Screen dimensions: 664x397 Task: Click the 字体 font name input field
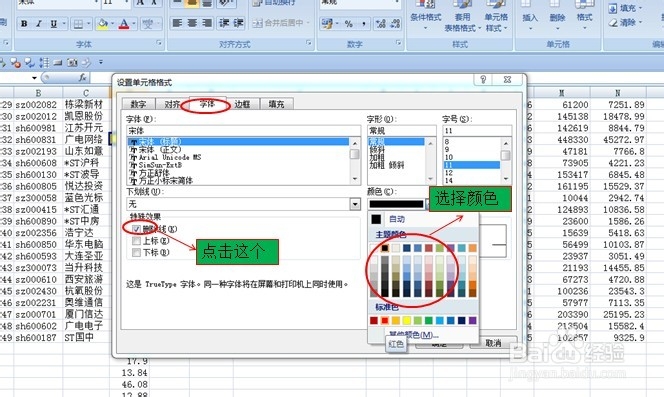243,130
